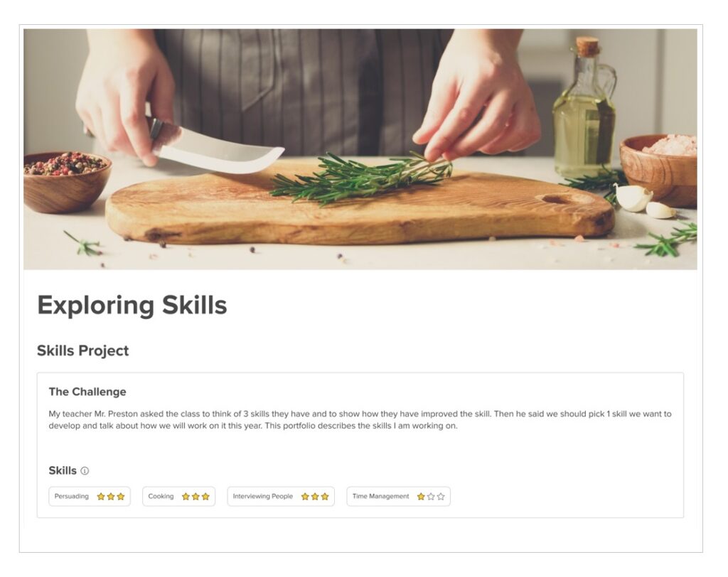The image size is (728, 577).
Task: Click the info icon beside Skills heading
Action: point(85,471)
